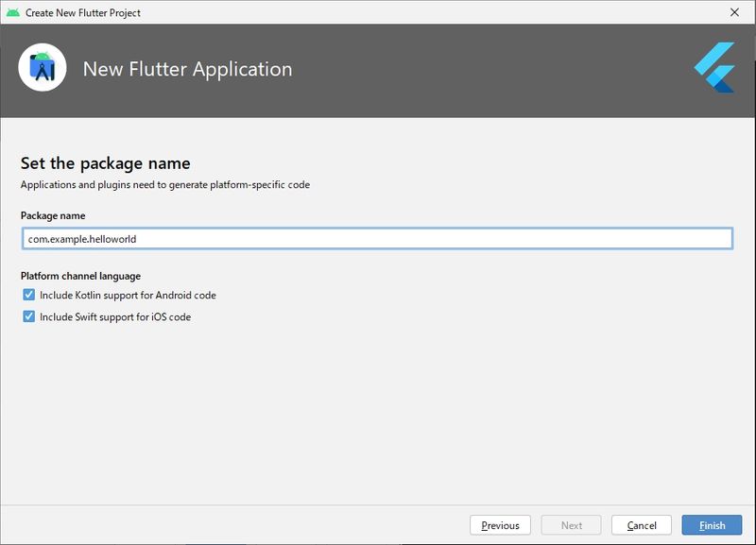756x545 pixels.
Task: Close the Create New Flutter Project dialog
Action: point(734,12)
